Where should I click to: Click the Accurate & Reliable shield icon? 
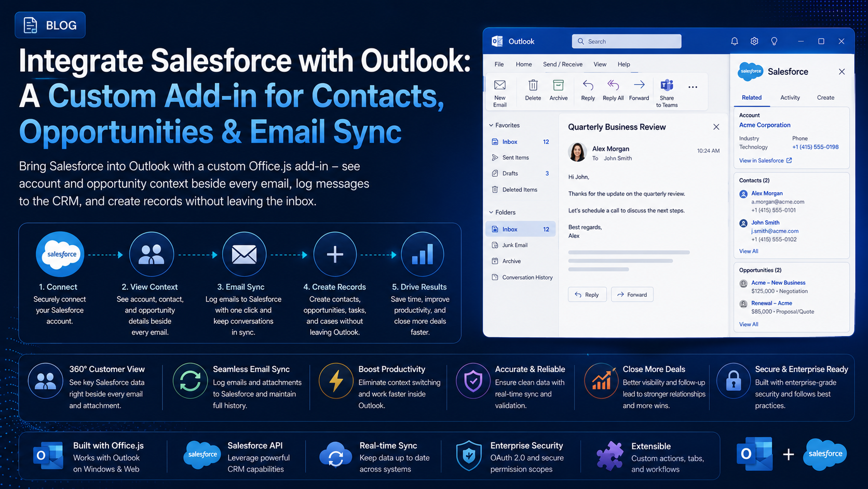click(x=473, y=381)
